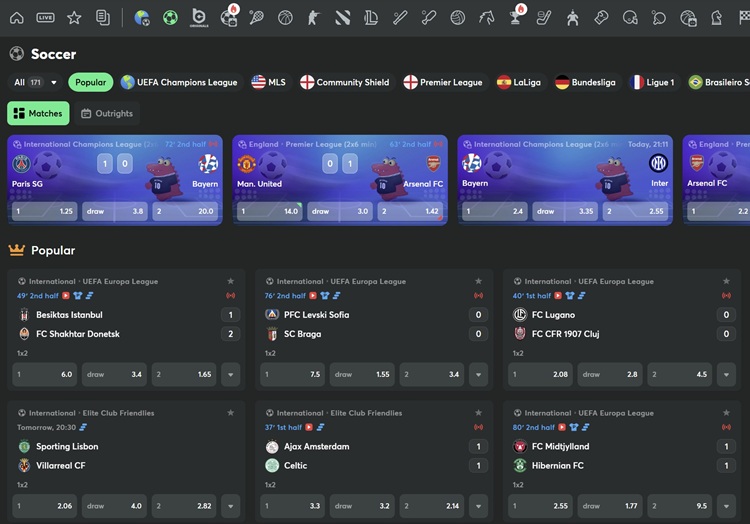
Task: Open the LIVE matches icon
Action: click(x=45, y=17)
